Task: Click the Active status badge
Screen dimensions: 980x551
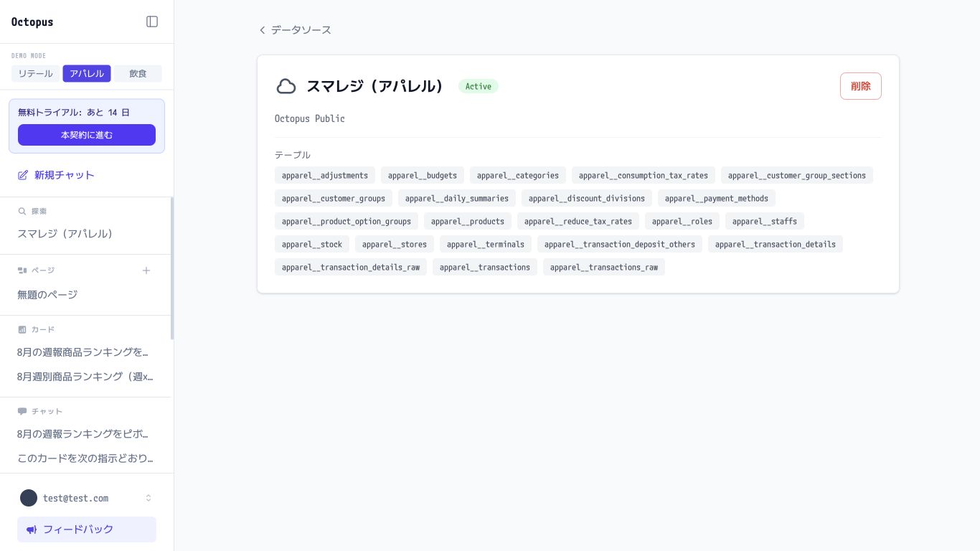Action: point(479,86)
